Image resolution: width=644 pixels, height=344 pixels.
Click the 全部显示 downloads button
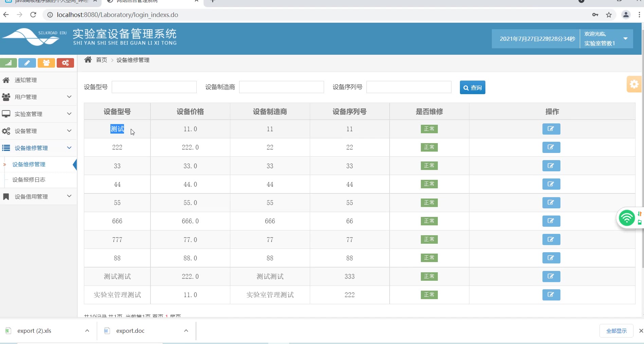click(x=616, y=331)
